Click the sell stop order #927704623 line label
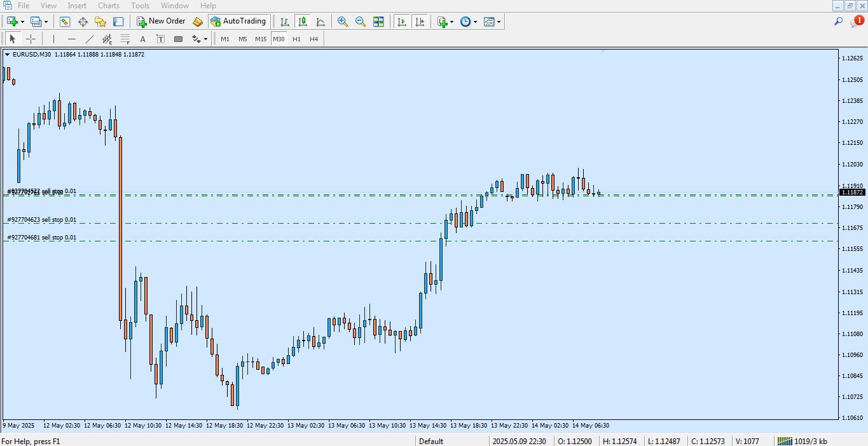The image size is (868, 446). (41, 220)
